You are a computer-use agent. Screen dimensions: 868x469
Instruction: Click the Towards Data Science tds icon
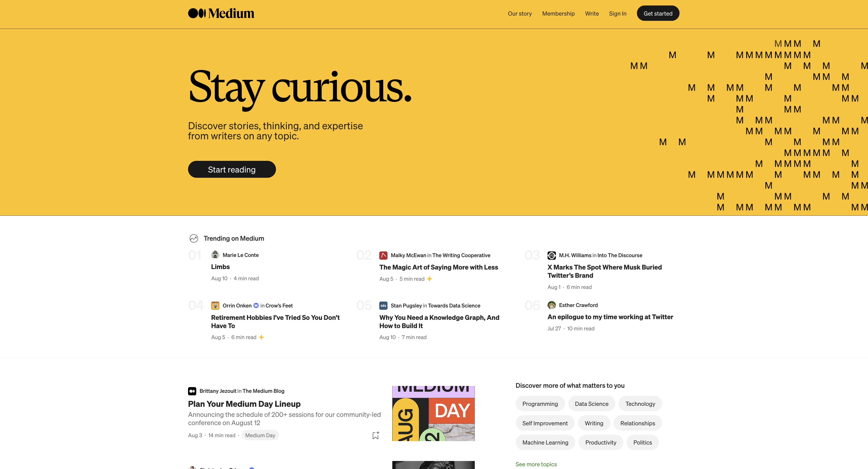click(x=383, y=305)
